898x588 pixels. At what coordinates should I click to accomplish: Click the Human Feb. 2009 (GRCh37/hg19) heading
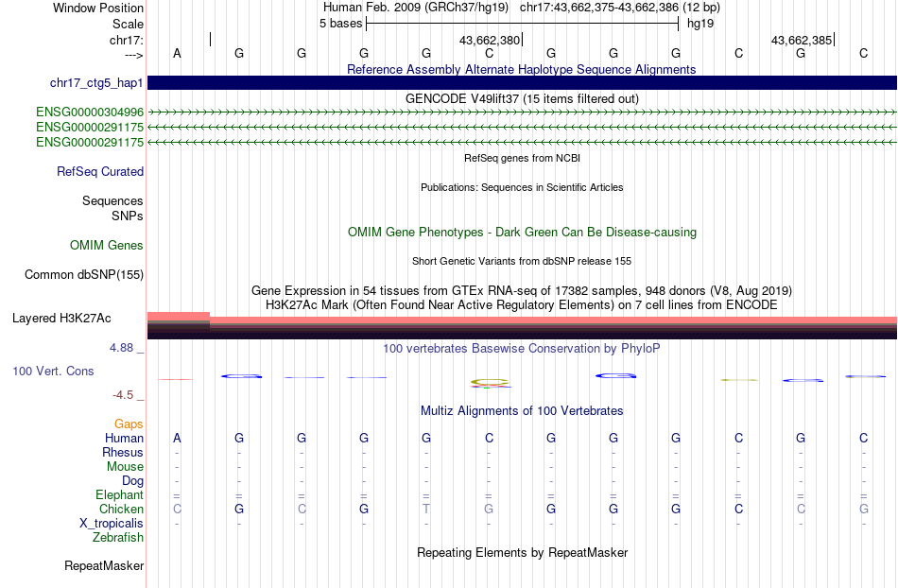click(416, 8)
